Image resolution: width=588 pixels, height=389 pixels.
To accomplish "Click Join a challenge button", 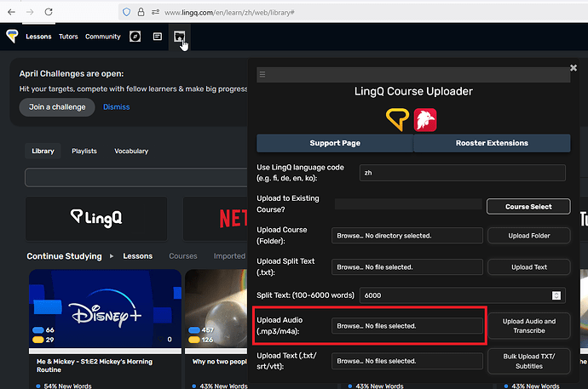I will [57, 107].
